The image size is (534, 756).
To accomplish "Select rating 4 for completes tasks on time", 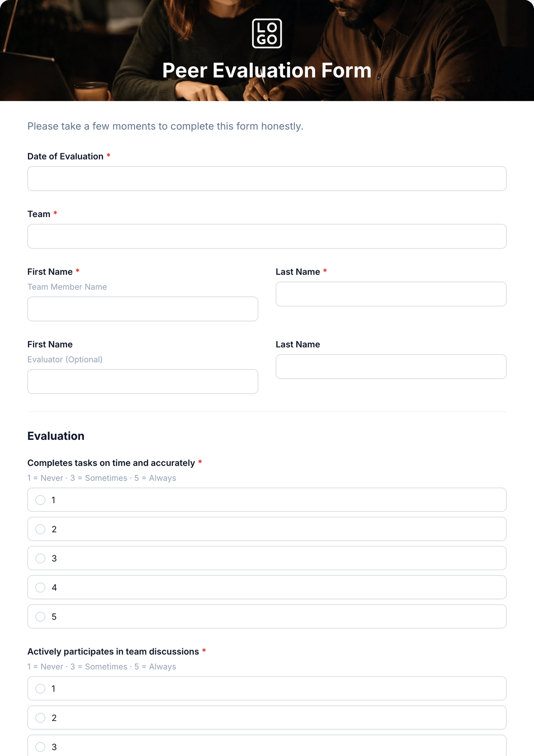I will [267, 587].
